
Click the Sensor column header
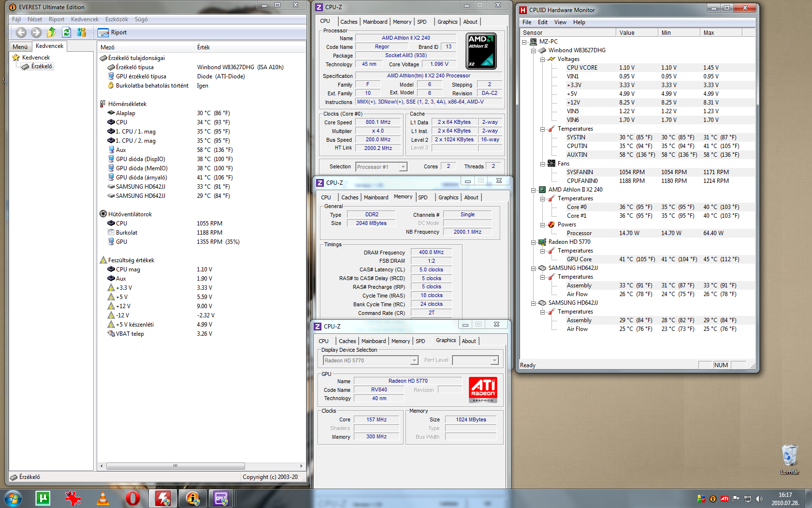[568, 32]
